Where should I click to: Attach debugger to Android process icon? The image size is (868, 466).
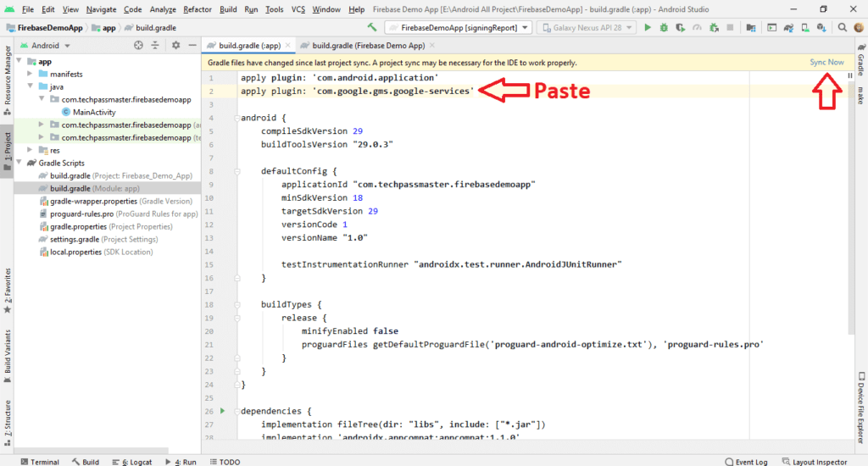coord(714,27)
